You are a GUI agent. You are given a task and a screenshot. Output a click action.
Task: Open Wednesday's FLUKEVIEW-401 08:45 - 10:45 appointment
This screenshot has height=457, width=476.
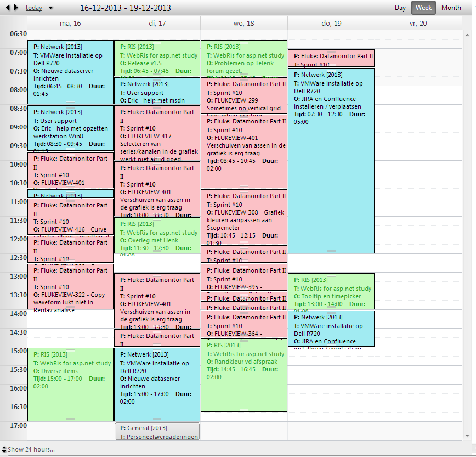coord(244,151)
